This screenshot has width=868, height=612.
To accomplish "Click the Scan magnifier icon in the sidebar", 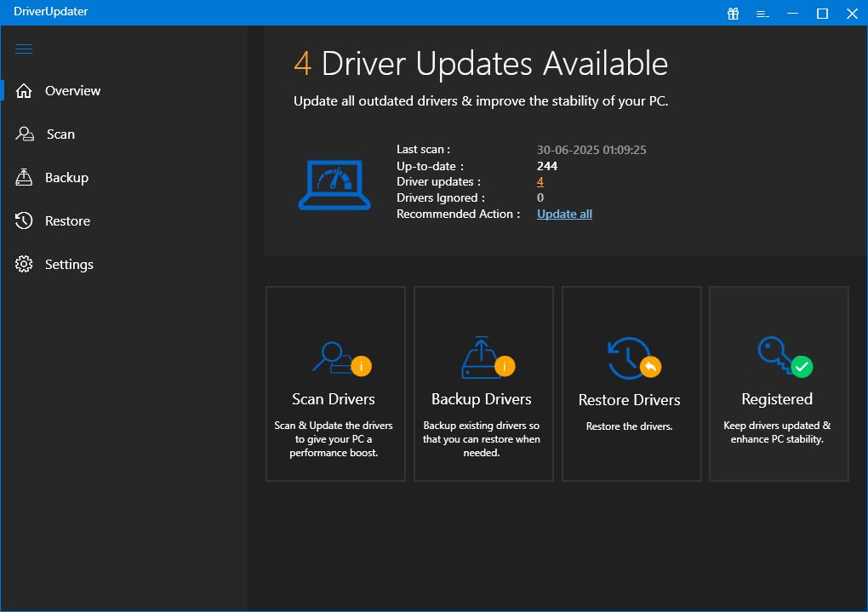I will pyautogui.click(x=25, y=134).
